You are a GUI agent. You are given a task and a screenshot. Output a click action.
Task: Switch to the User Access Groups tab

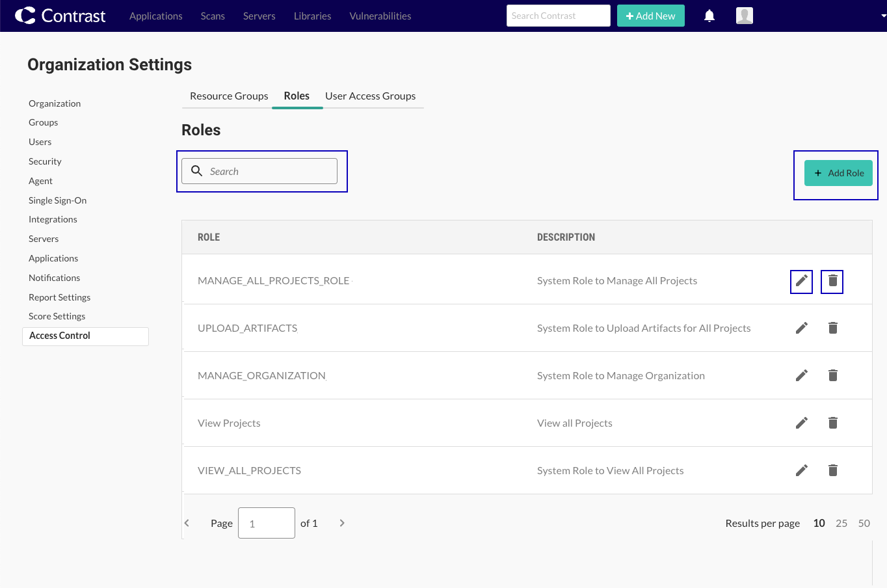click(x=370, y=96)
